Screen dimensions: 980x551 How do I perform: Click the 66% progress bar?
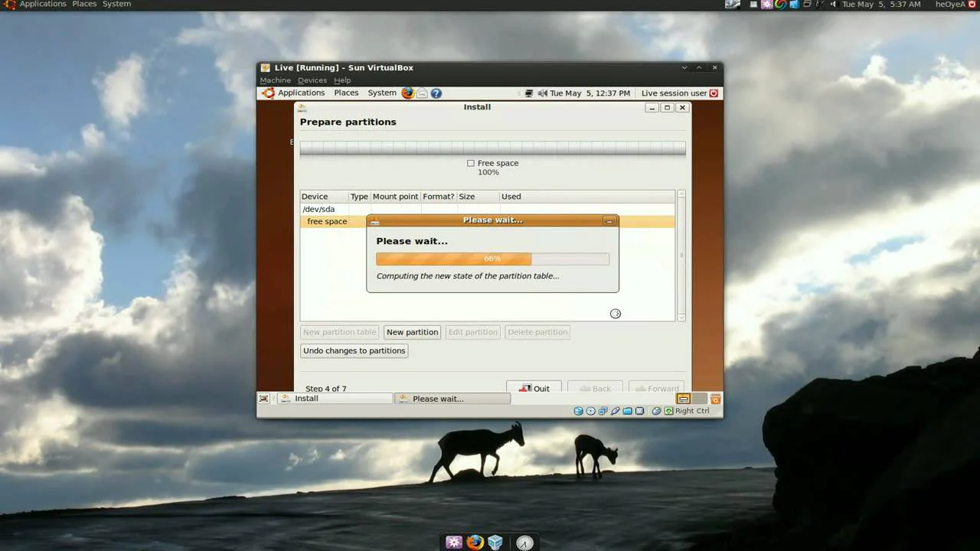492,259
